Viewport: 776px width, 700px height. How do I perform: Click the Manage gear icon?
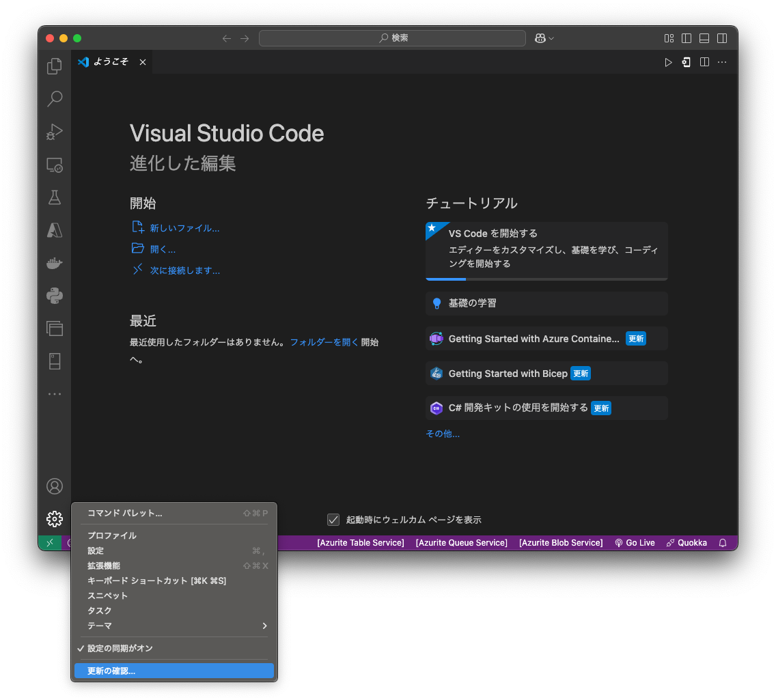click(55, 519)
